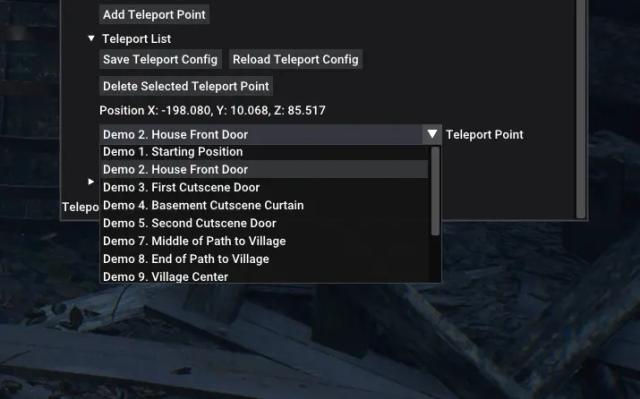Click the main panel vertical scrollbar

point(581,109)
